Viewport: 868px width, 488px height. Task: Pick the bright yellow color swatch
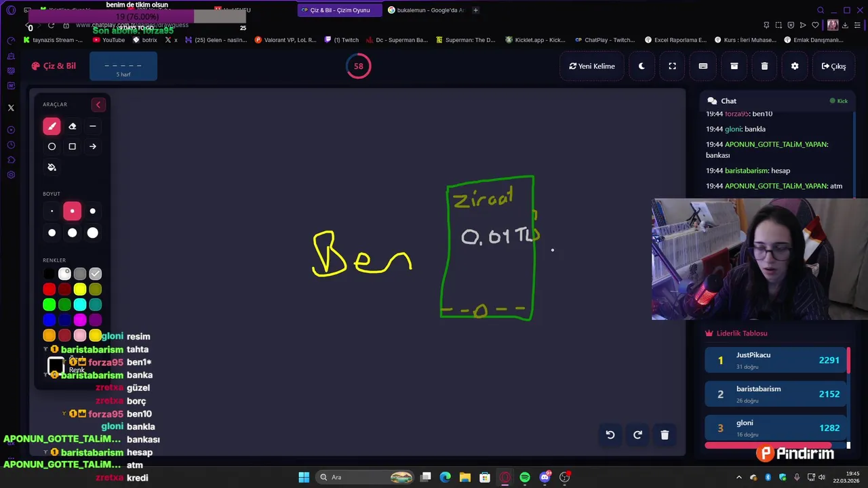pyautogui.click(x=80, y=289)
